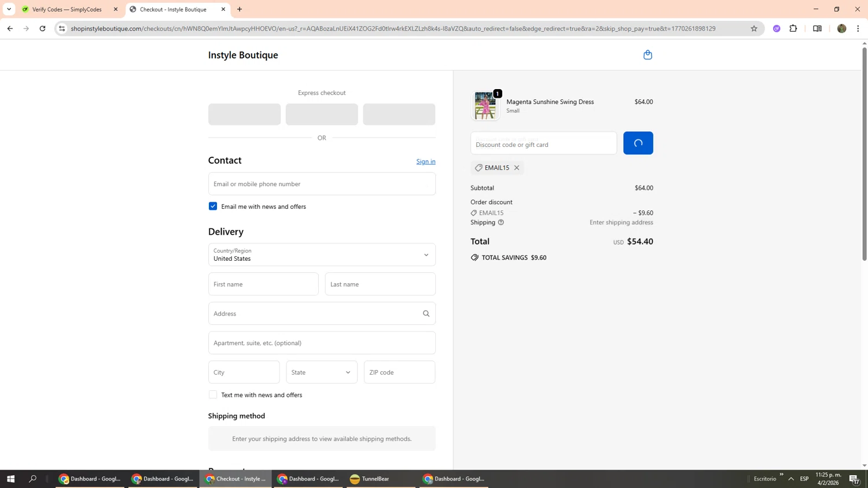Viewport: 868px width, 488px height.
Task: Click the shipping info help icon
Action: [x=501, y=223]
